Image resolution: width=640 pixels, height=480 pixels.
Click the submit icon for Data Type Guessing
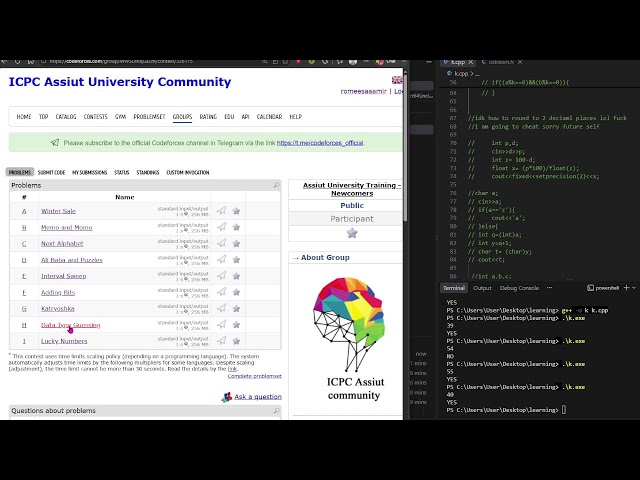(x=221, y=324)
